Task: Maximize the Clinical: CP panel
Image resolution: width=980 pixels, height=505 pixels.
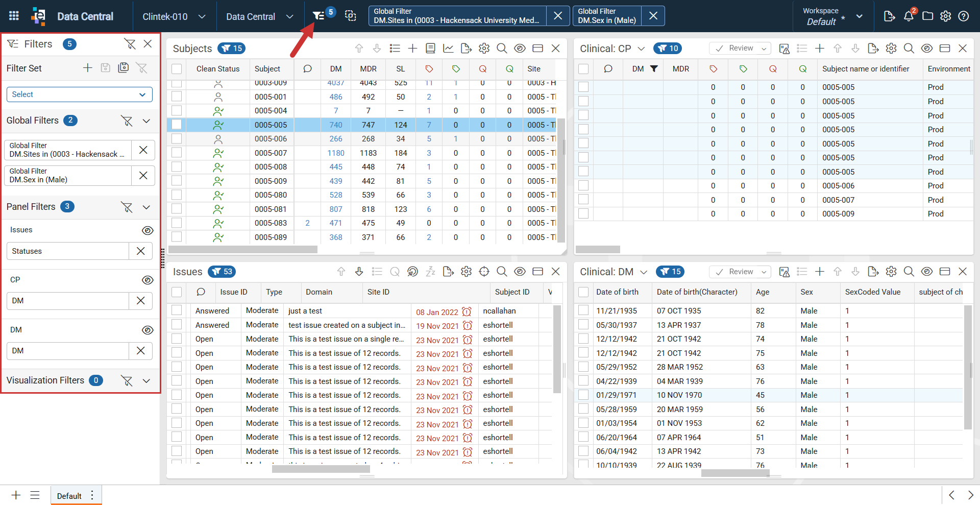Action: point(945,49)
